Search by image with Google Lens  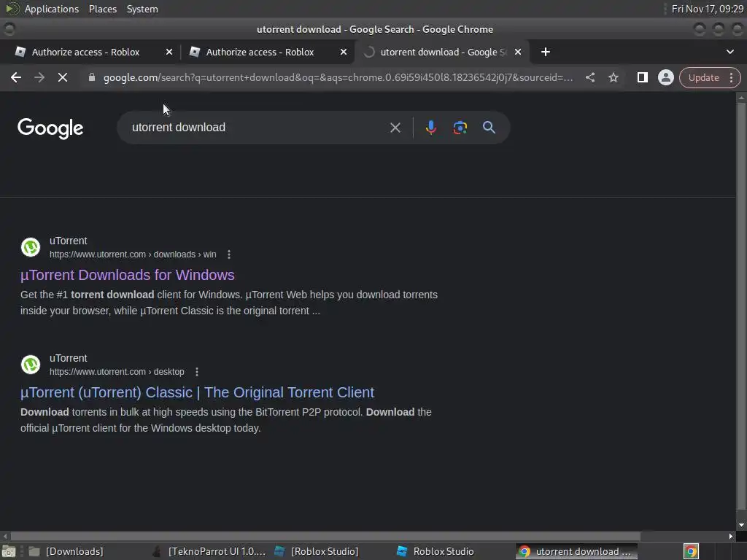[x=460, y=128]
